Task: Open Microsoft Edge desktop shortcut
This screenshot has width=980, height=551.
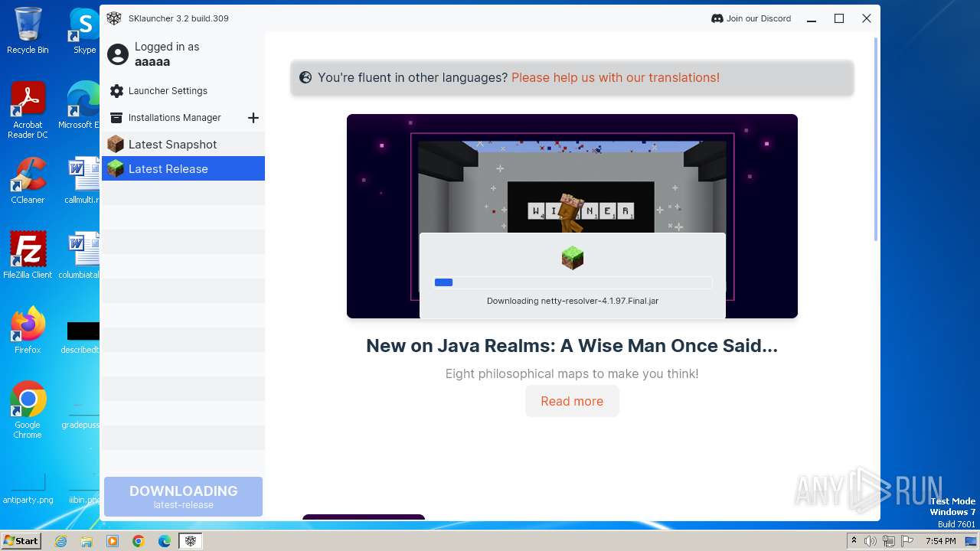Action: click(80, 106)
